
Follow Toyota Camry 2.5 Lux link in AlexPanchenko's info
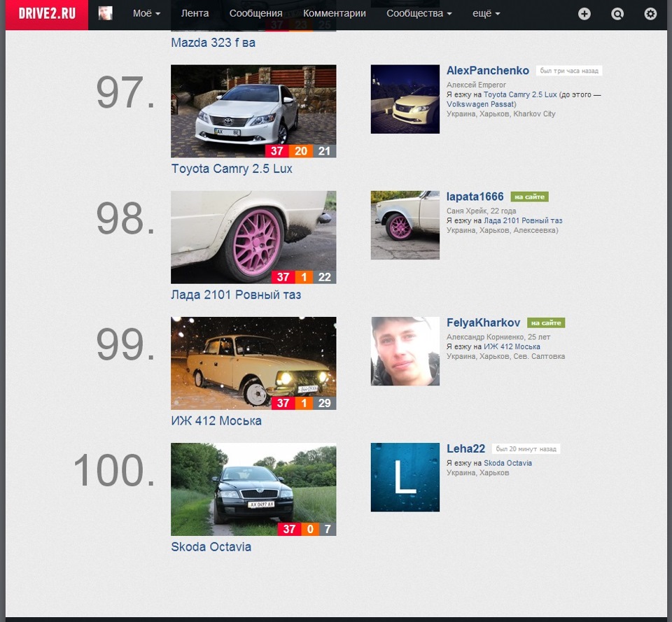[520, 94]
